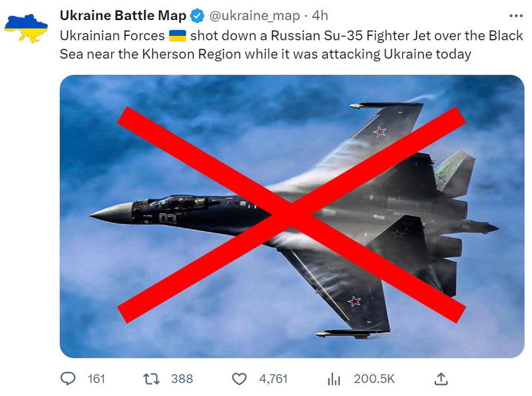Click the 03 number on the jet's nose
The width and height of the screenshot is (532, 396).
click(167, 219)
